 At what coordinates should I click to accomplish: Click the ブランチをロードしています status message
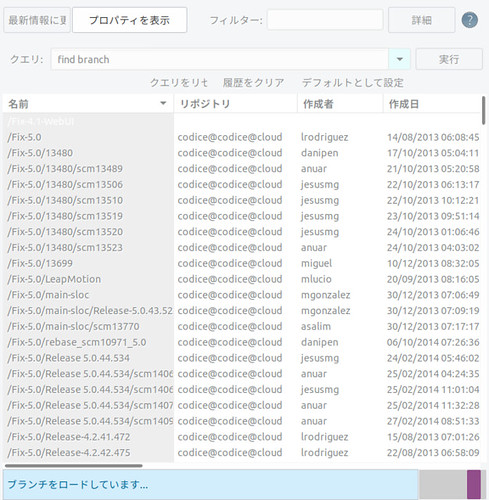[x=77, y=484]
